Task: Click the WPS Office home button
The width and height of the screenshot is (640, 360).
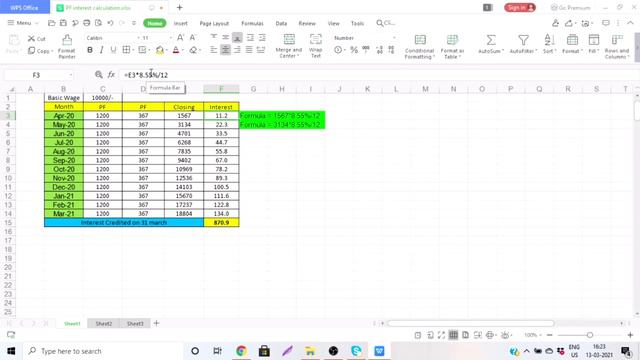Action: (24, 7)
